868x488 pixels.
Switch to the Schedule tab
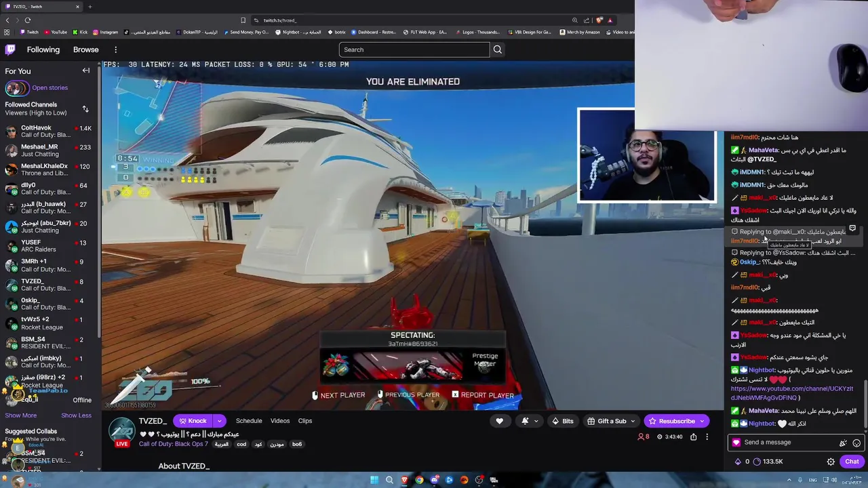point(249,421)
